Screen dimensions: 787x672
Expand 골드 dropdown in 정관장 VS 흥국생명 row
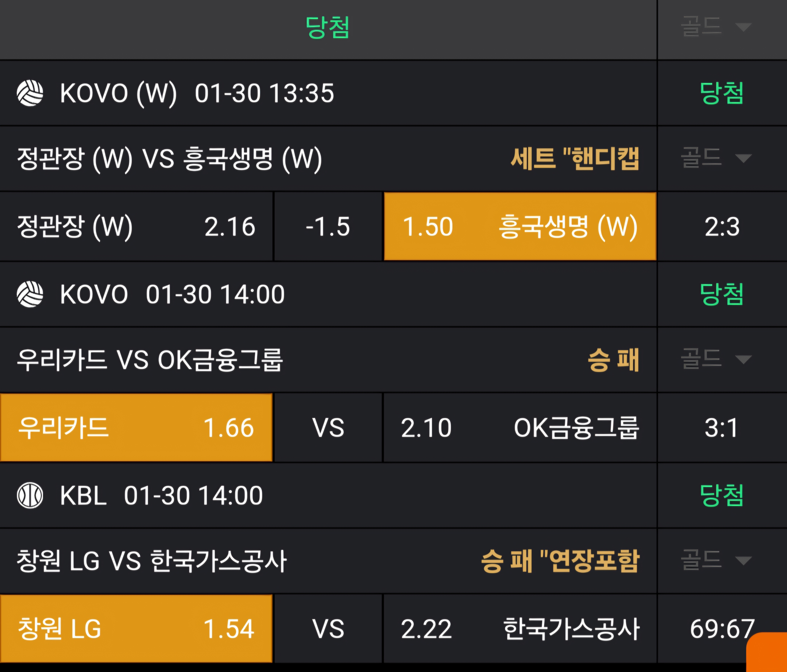tap(716, 158)
